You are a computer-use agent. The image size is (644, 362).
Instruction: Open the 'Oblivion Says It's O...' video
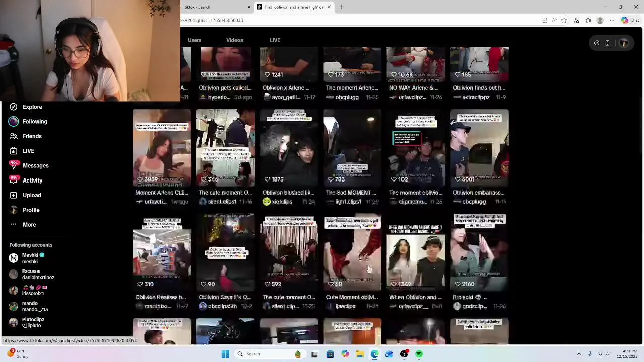pos(225,252)
